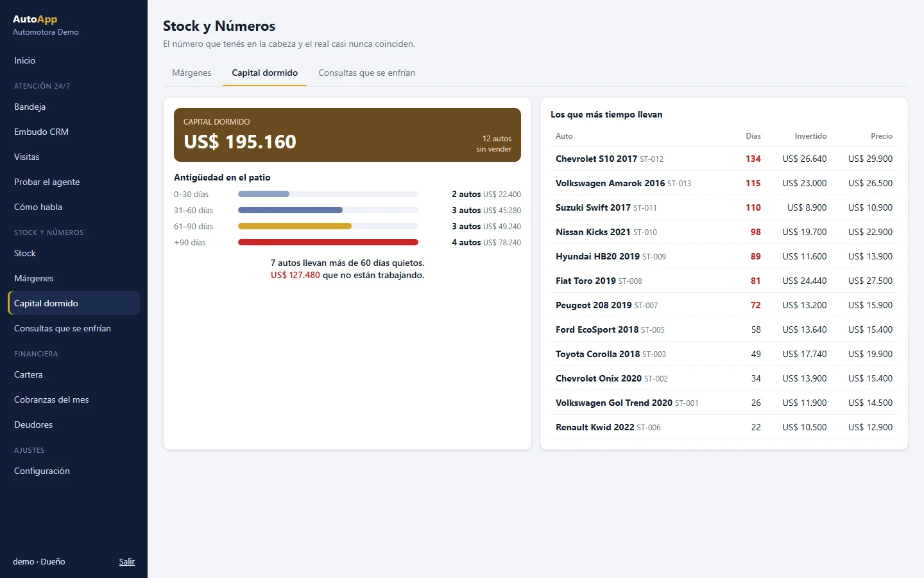Viewport: 924px width, 578px height.
Task: Open Márgenes in the sidebar
Action: pos(74,278)
